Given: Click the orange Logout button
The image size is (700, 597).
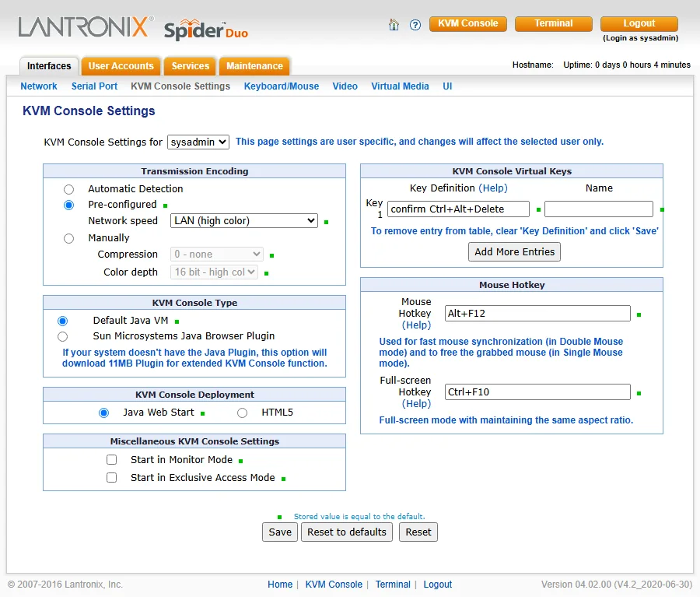Looking at the screenshot, I should pos(639,23).
